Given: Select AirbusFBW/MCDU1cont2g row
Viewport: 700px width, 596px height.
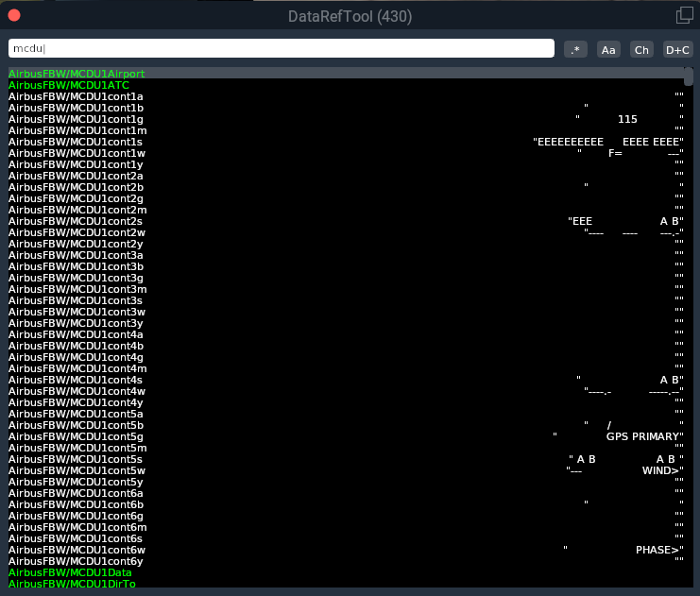Looking at the screenshot, I should pos(346,198).
